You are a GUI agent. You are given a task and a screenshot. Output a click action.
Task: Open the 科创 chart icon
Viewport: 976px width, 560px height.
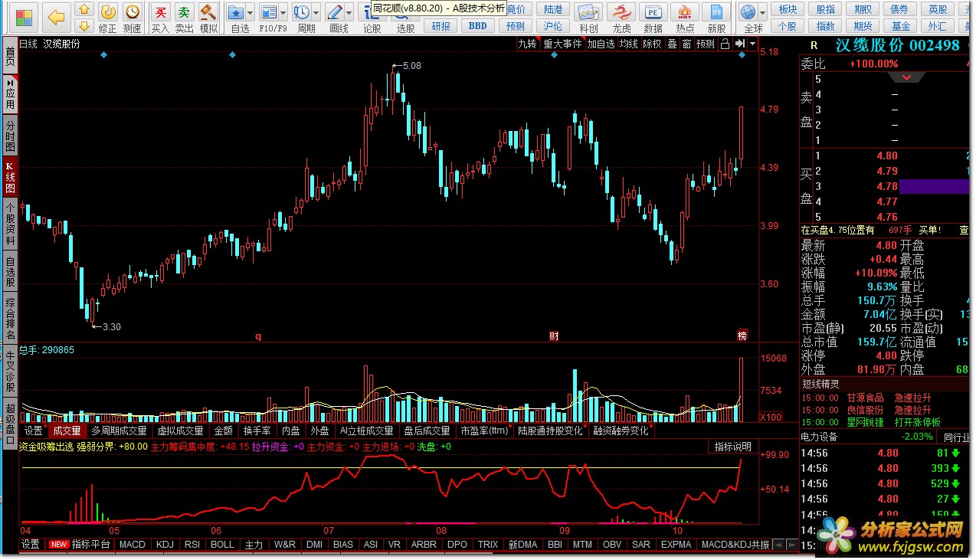pos(588,11)
